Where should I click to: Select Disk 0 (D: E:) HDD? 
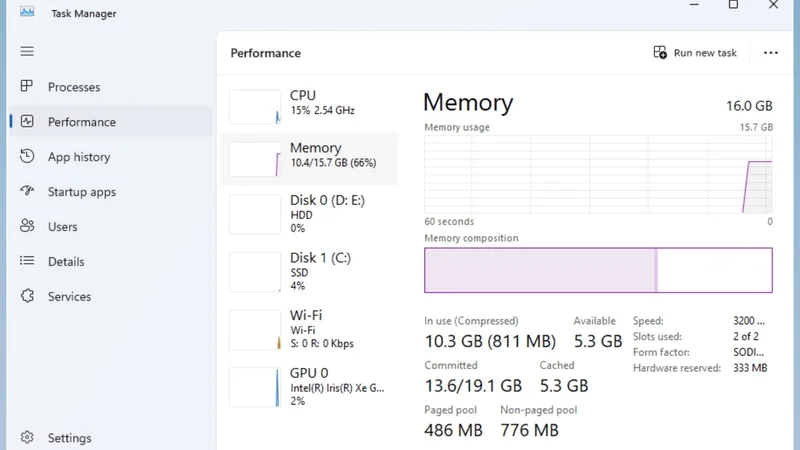tap(309, 214)
